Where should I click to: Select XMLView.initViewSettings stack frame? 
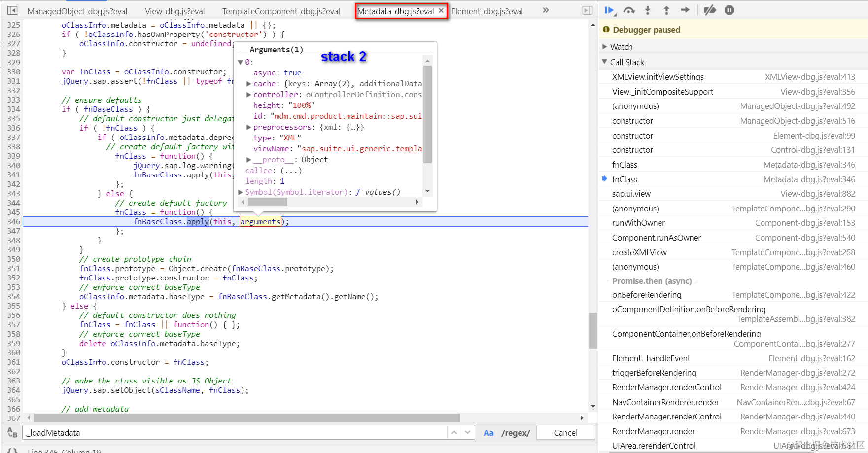[x=733, y=77]
